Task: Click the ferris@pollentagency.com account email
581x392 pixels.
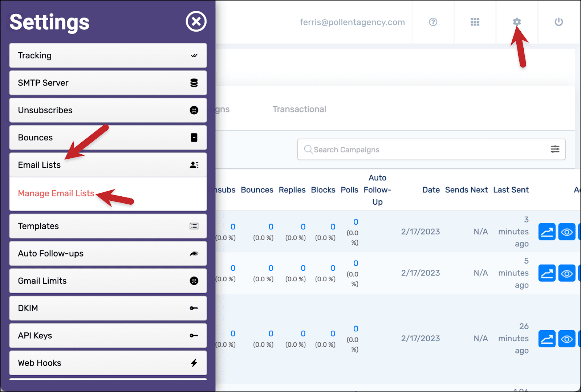Action: click(x=352, y=22)
